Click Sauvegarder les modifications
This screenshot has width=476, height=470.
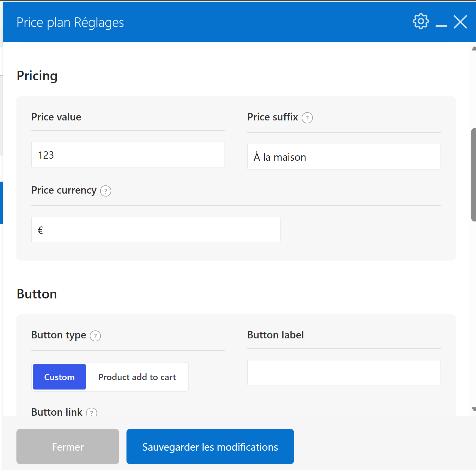point(210,446)
